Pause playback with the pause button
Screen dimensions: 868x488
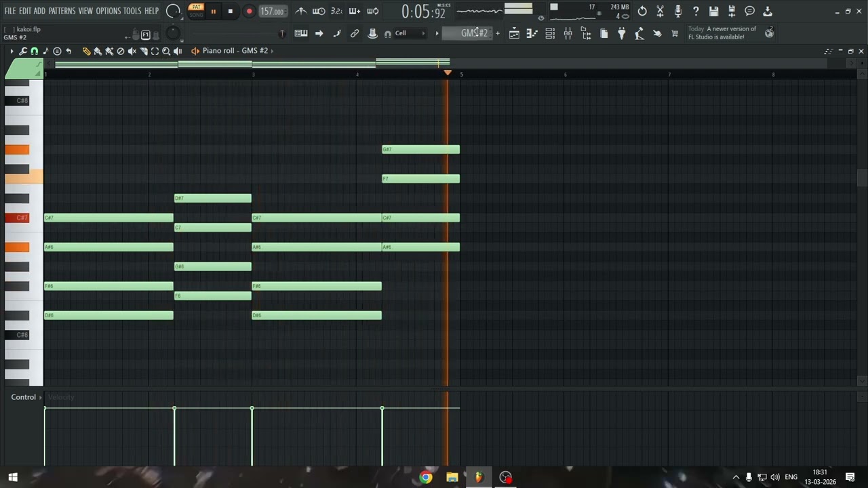coord(213,11)
